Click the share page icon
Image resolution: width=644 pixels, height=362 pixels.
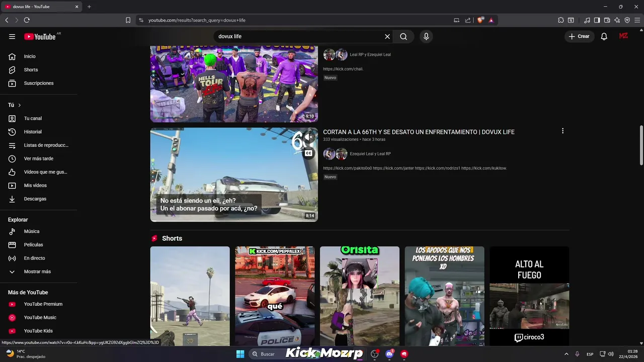[x=468, y=20]
